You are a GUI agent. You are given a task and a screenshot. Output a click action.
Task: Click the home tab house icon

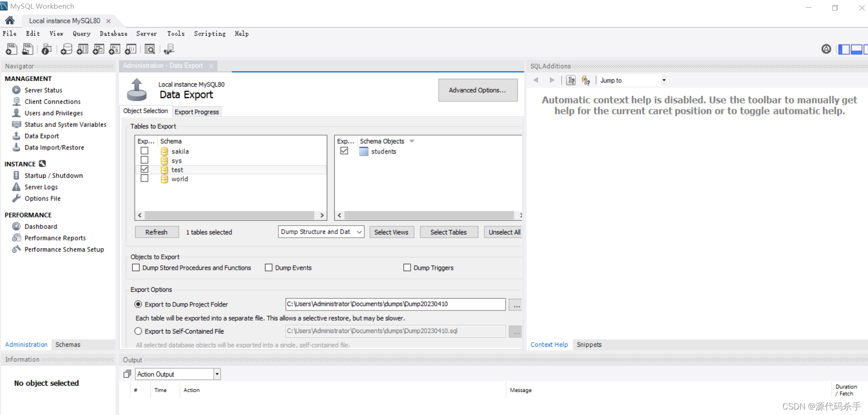(10, 20)
